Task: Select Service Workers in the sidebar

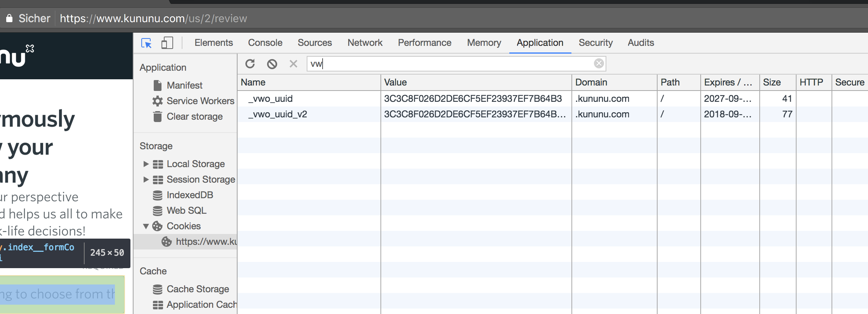Action: tap(200, 101)
